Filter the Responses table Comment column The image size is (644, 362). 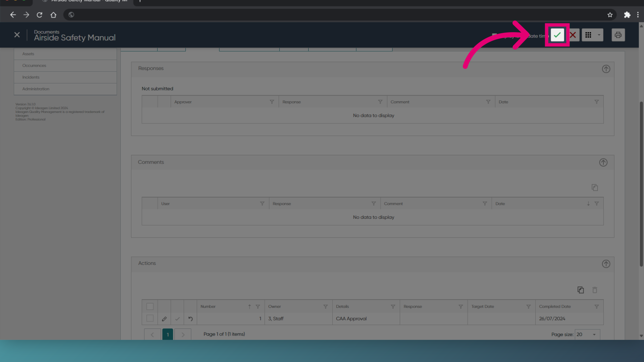pos(488,102)
